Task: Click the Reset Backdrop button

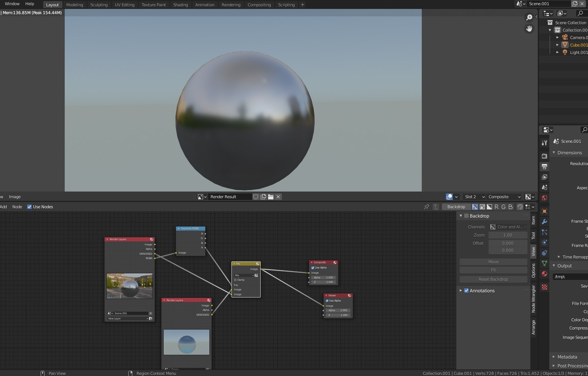Action: [493, 279]
